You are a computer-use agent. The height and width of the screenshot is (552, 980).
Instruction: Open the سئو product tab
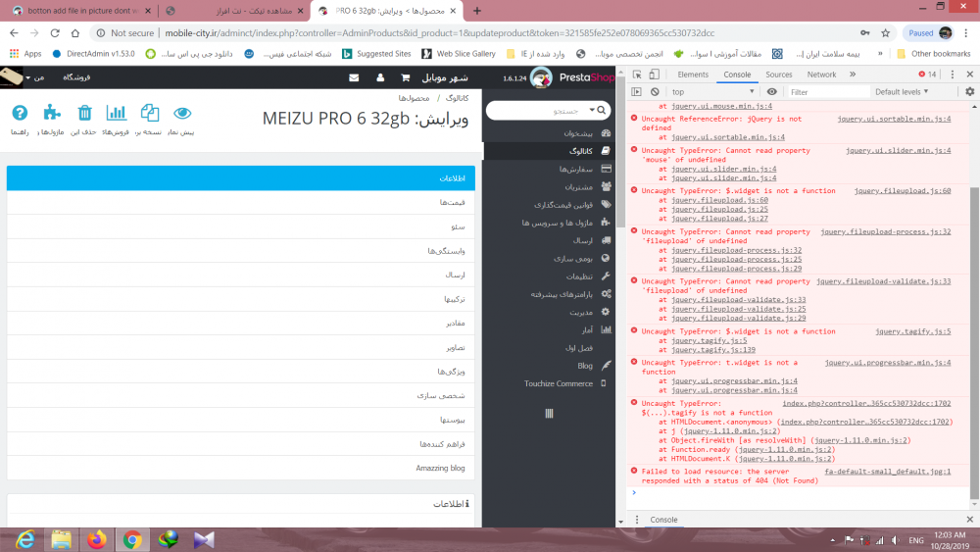[x=241, y=226]
